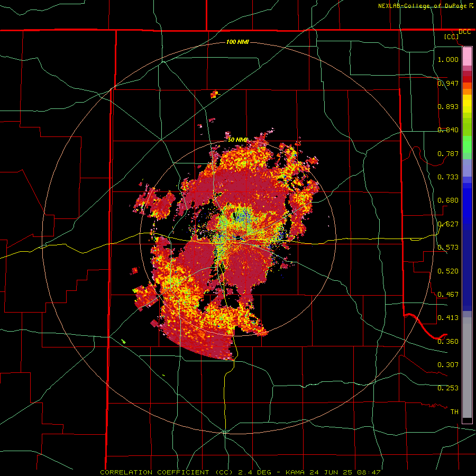This screenshot has height=476, width=476.
Task: Click the [CC] unit label above the legend
Action: click(x=452, y=36)
